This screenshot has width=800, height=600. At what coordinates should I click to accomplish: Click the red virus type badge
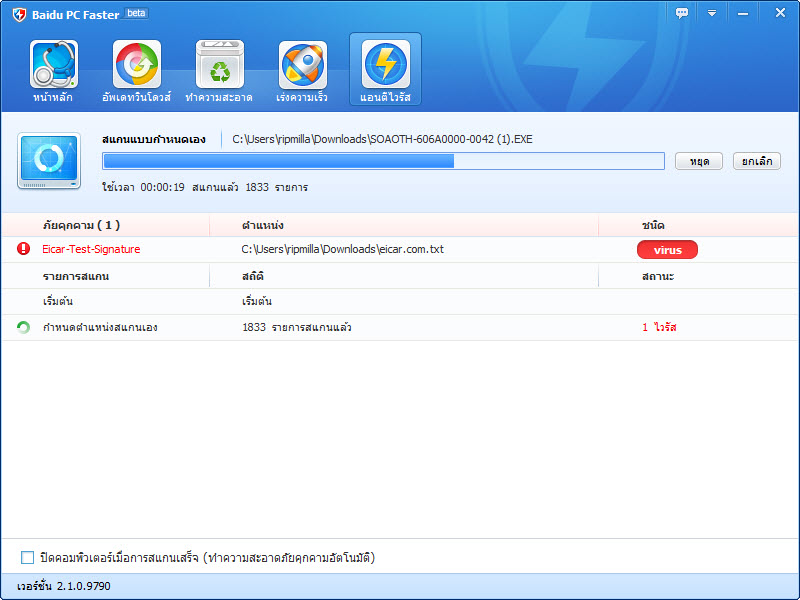coord(667,249)
